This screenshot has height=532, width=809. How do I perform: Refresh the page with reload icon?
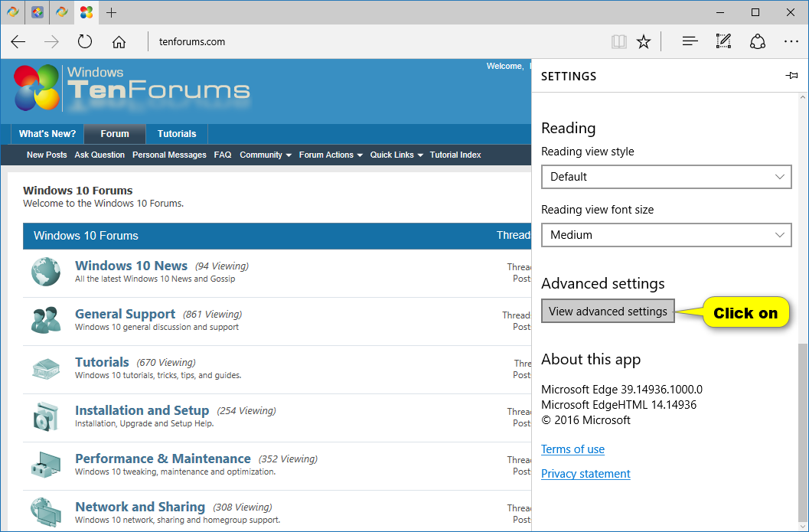85,41
